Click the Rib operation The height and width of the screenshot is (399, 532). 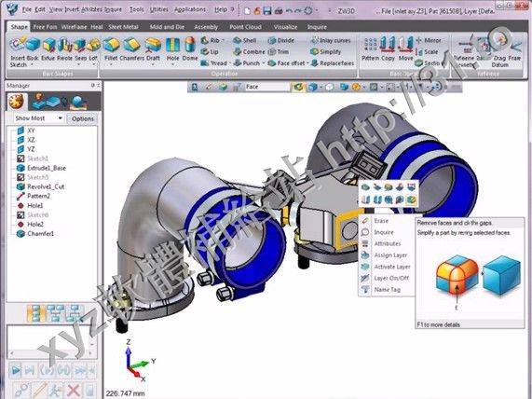[211, 40]
